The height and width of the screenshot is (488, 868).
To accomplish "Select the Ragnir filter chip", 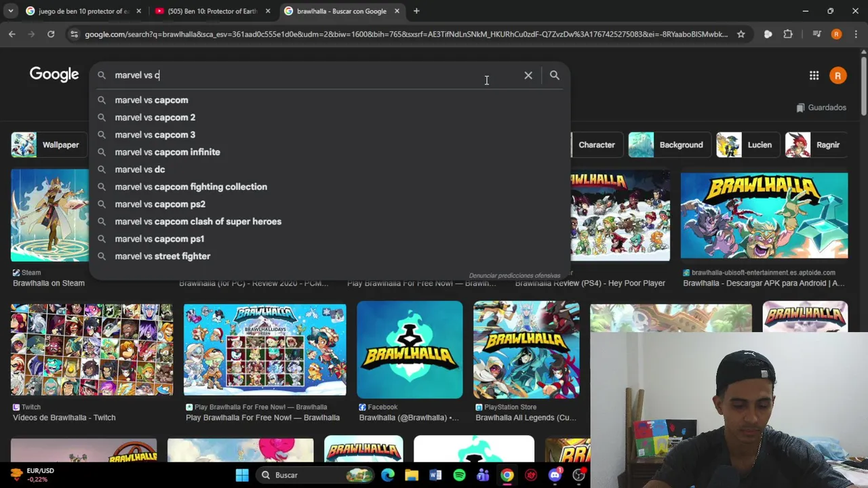I will point(816,145).
